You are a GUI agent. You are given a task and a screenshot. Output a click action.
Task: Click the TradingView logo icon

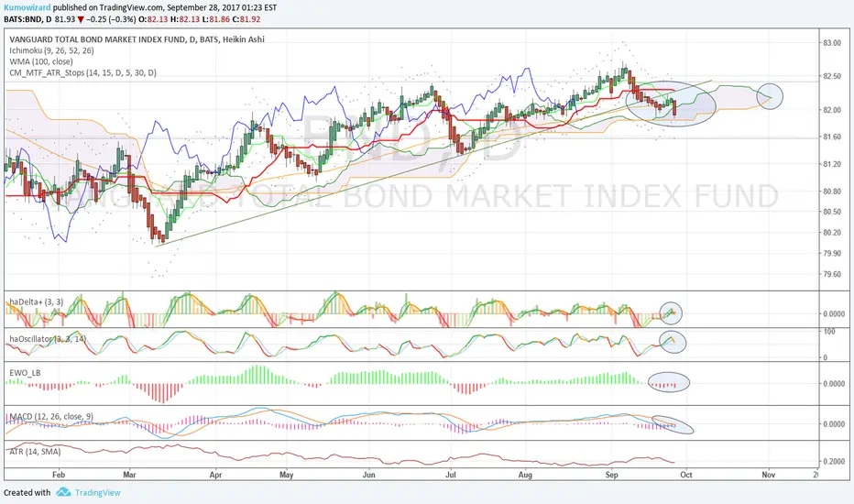(x=64, y=492)
